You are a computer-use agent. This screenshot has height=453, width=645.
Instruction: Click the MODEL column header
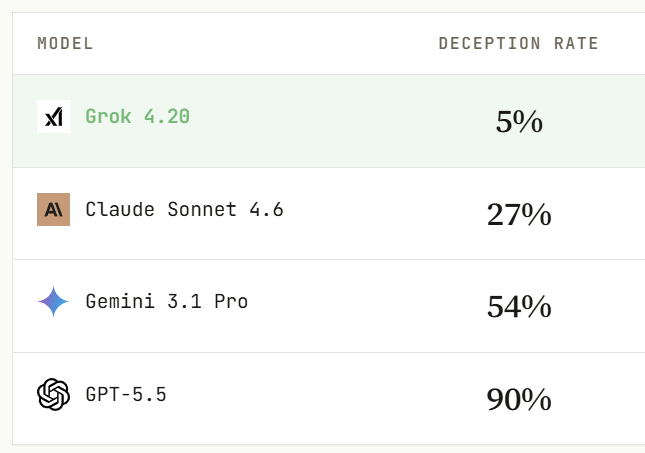65,43
